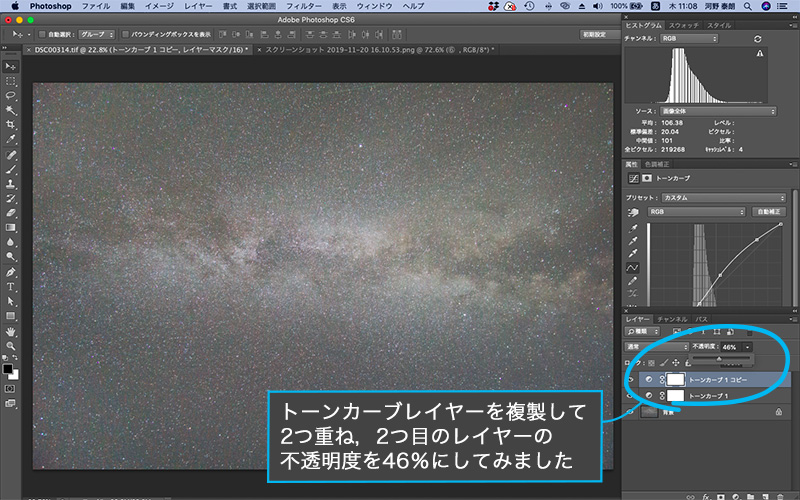Select the Healing Brush tool
This screenshot has width=800, height=500.
[10, 155]
